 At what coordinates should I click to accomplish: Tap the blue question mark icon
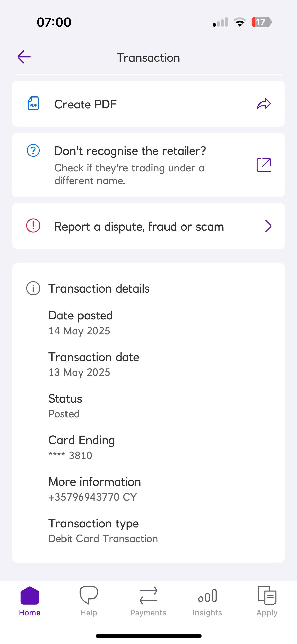(33, 150)
